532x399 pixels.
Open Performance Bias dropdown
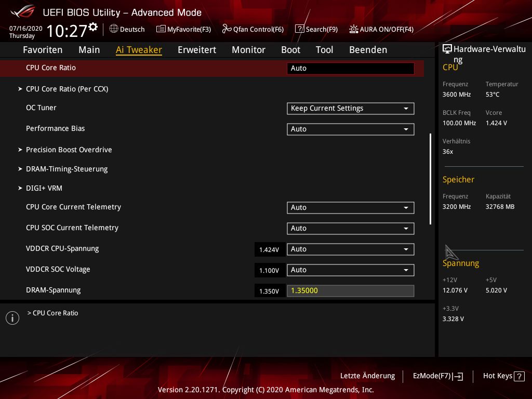[351, 129]
